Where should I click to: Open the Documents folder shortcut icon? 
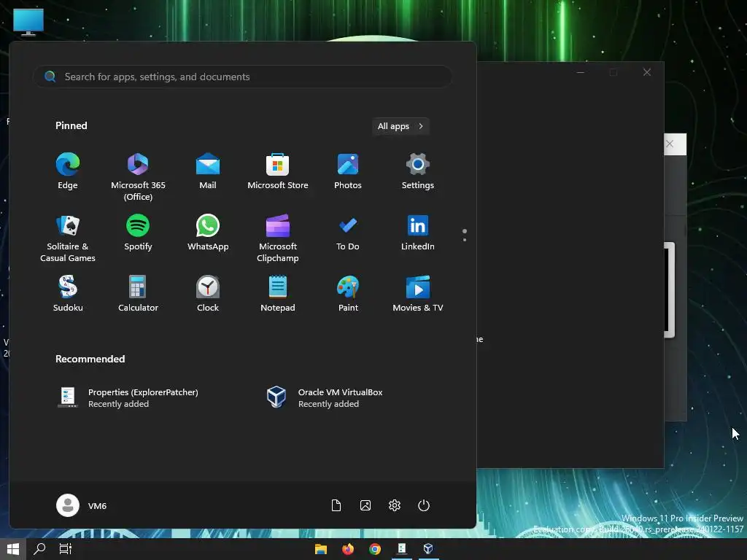pyautogui.click(x=336, y=505)
